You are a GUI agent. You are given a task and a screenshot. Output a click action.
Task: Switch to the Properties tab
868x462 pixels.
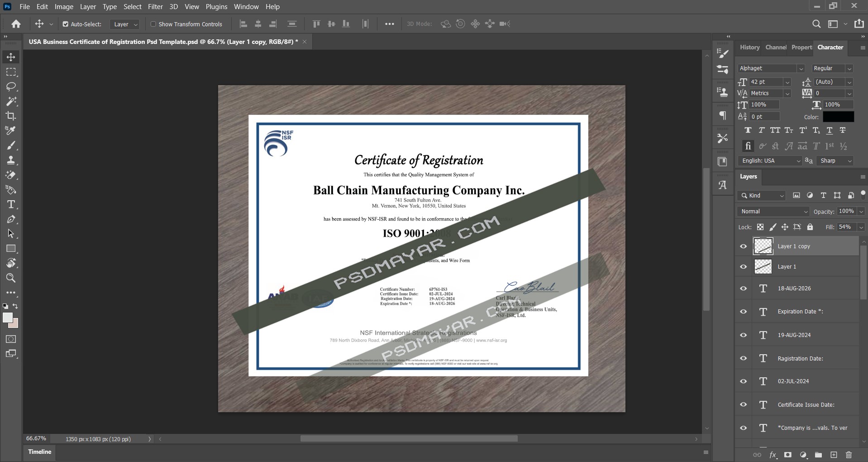(801, 47)
